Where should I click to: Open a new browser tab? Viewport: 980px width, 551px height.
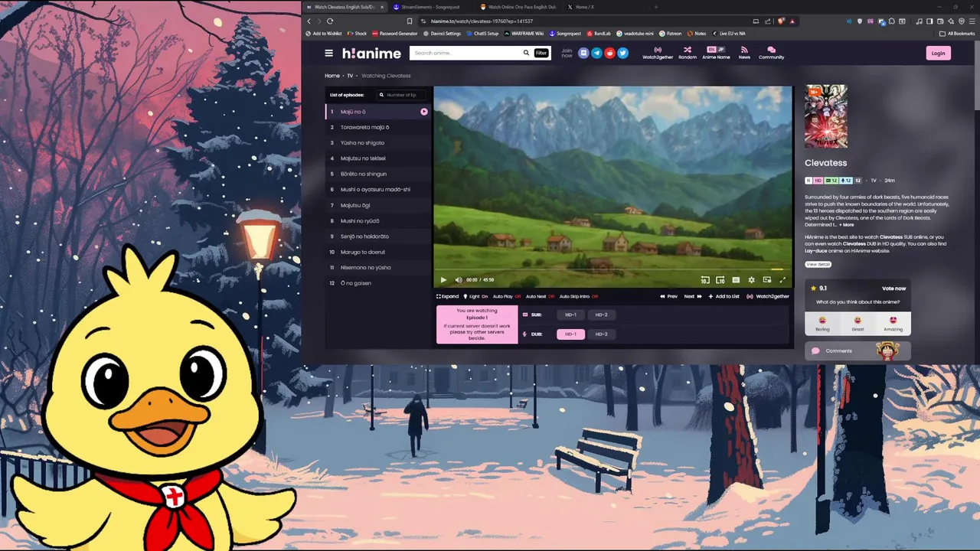[x=655, y=7]
